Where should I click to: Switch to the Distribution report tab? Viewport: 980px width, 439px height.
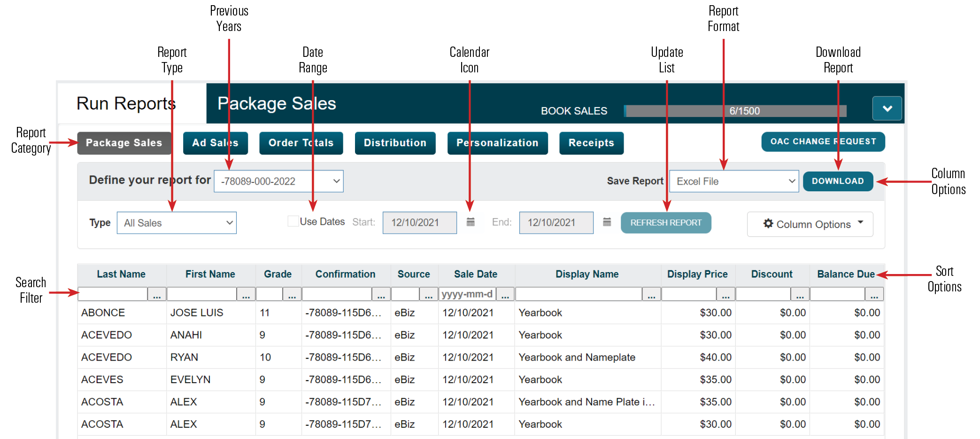pos(395,143)
